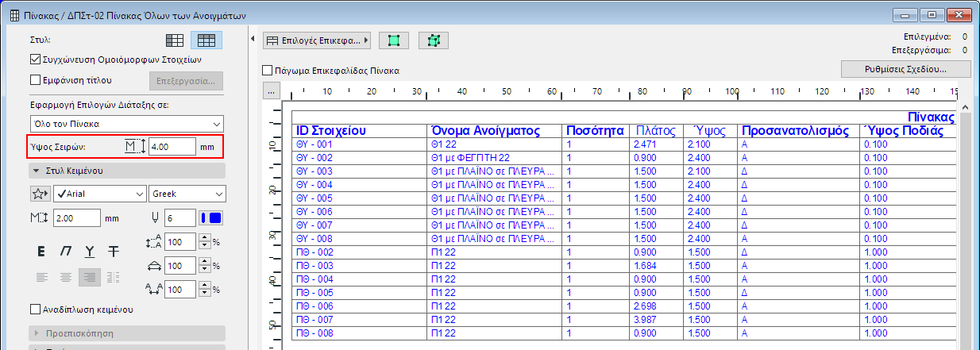Select the Όνομα Ανοίγματος column header
Screen dimensions: 980x350
493,131
